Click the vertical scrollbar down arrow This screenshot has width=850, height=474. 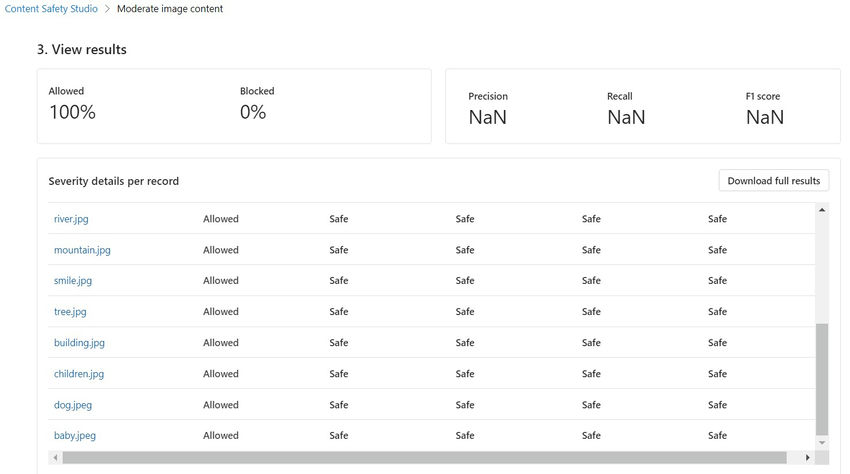[822, 442]
